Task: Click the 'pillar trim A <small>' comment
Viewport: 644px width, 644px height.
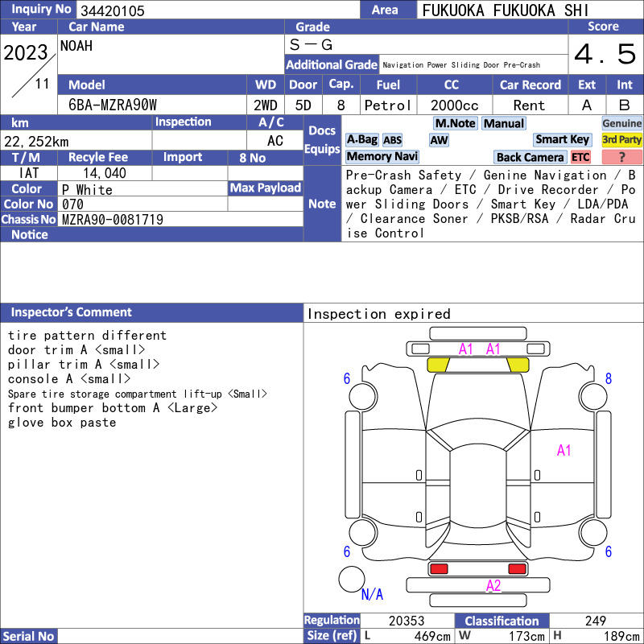Action: pos(84,365)
